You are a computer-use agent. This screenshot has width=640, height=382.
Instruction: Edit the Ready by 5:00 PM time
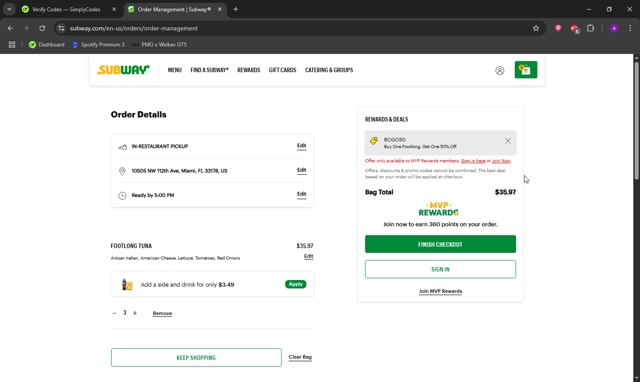(302, 195)
